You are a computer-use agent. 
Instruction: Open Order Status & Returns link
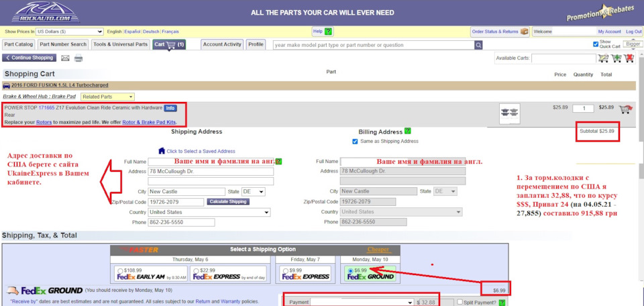pos(495,32)
